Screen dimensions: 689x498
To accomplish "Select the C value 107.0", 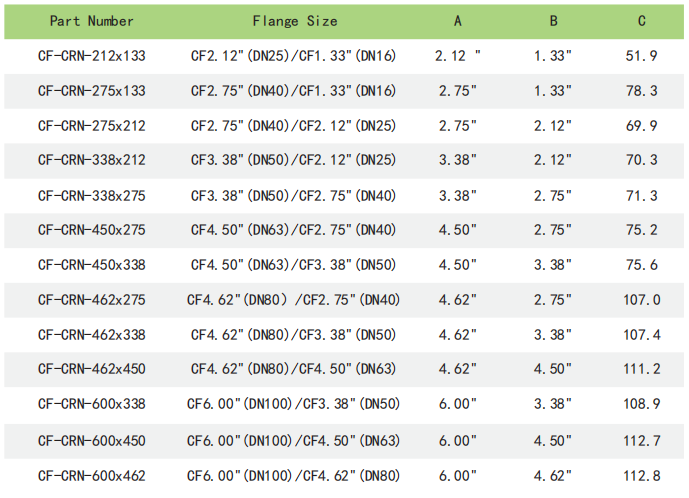I will click(x=641, y=300).
